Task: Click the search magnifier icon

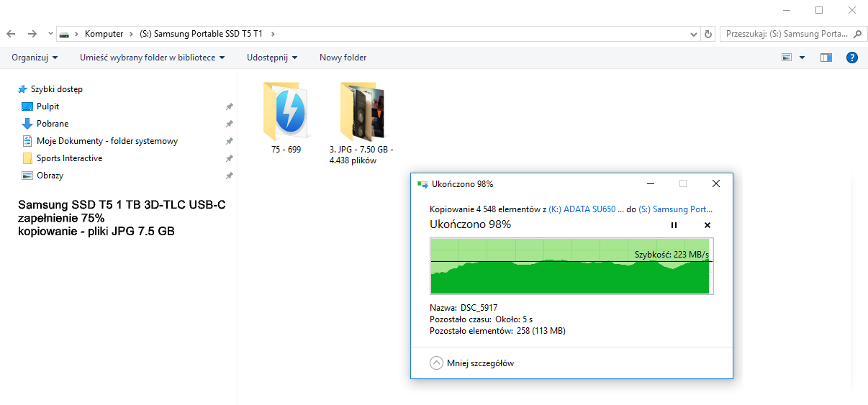Action: coord(856,34)
